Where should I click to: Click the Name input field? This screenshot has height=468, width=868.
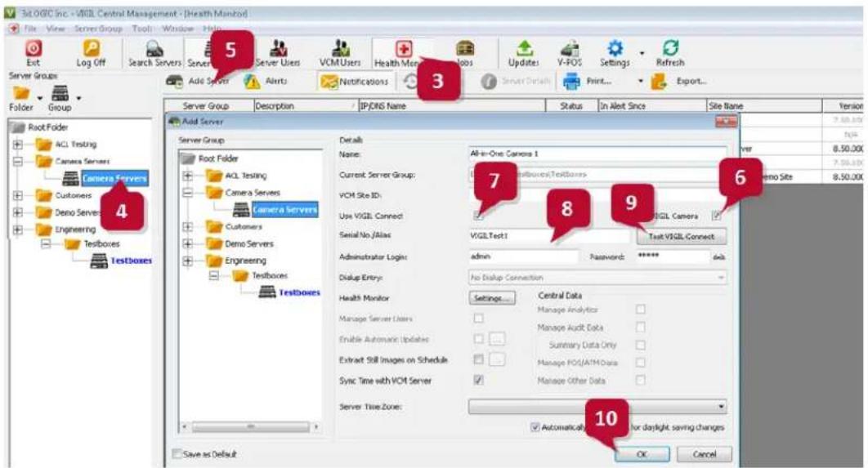(597, 154)
